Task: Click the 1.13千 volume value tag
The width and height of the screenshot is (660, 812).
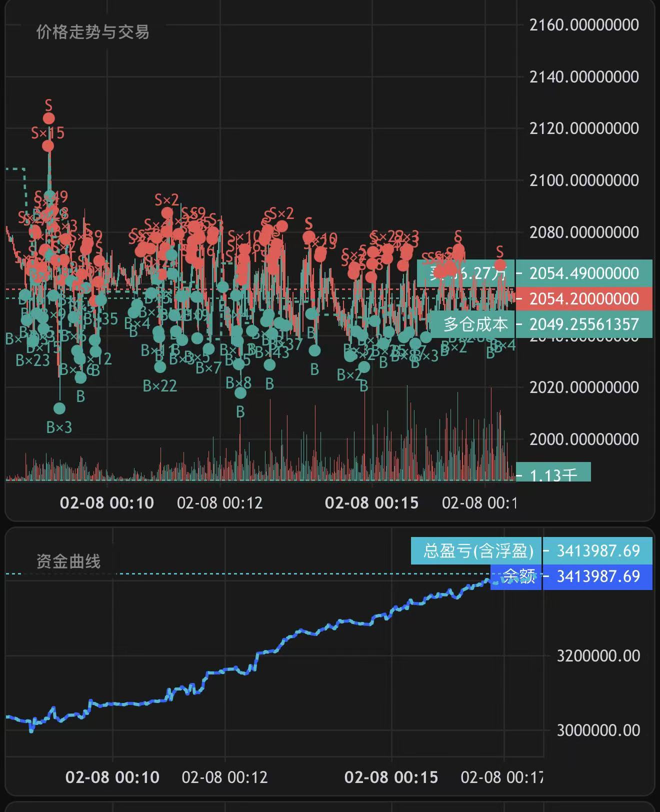Action: point(553,473)
